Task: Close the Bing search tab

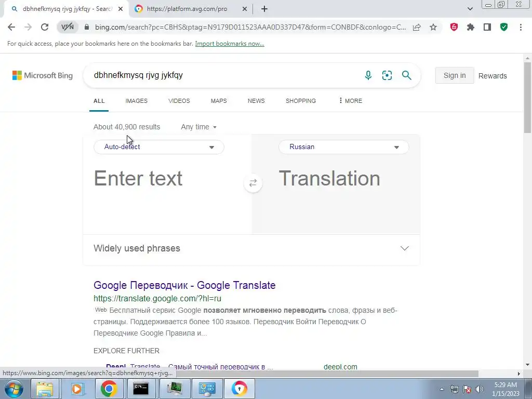Action: coord(121,9)
